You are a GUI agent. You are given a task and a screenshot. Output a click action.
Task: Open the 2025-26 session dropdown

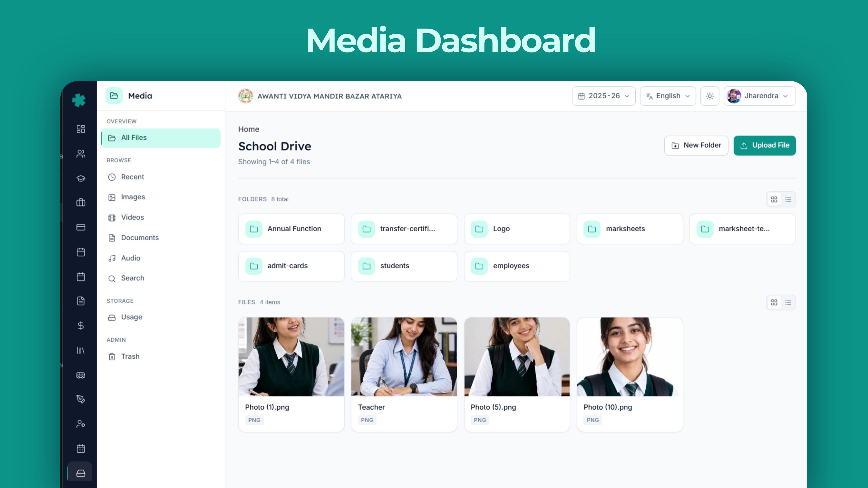pos(604,96)
